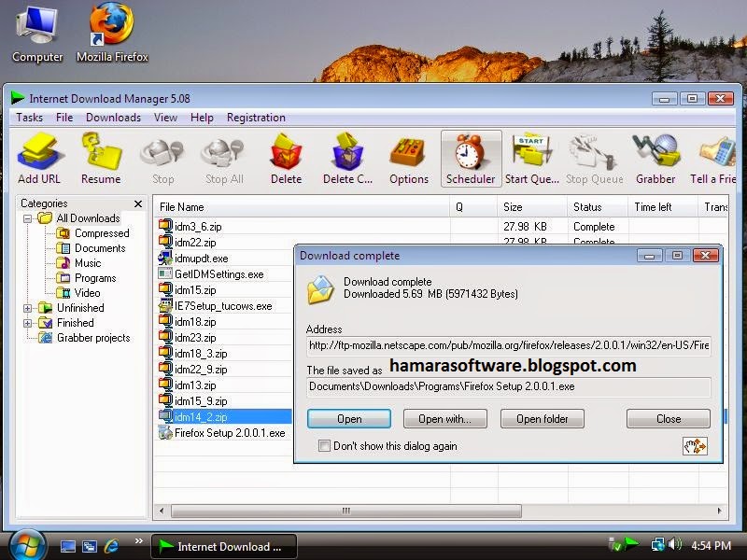Screen dimensions: 747x560
Task: Click the right arrow of the horizontal scrollbar
Action: 719,511
